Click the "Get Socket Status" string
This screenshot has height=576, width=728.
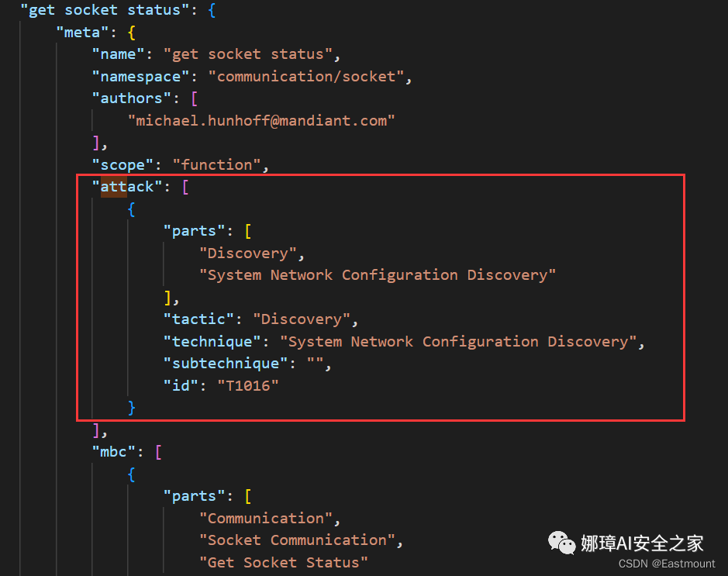(283, 563)
